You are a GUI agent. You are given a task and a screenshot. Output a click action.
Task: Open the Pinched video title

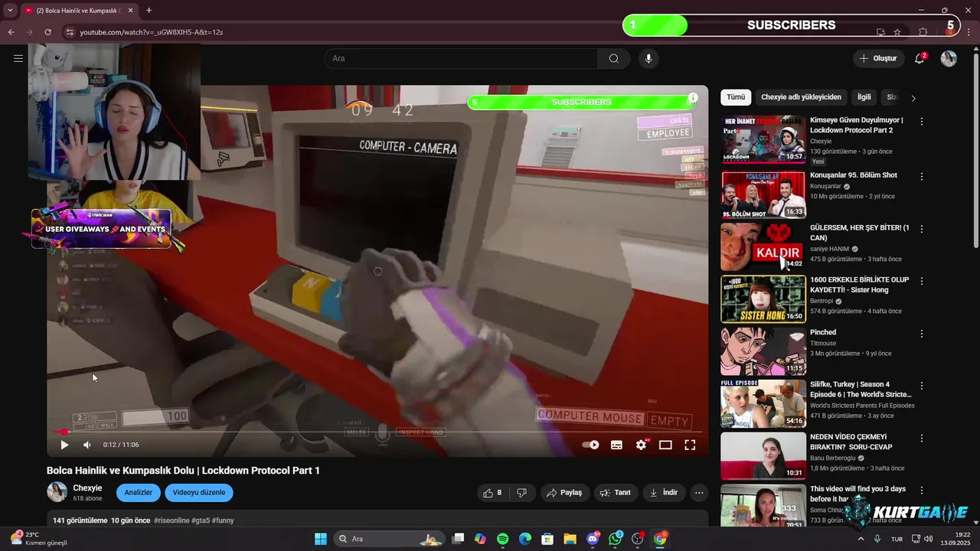(x=823, y=332)
